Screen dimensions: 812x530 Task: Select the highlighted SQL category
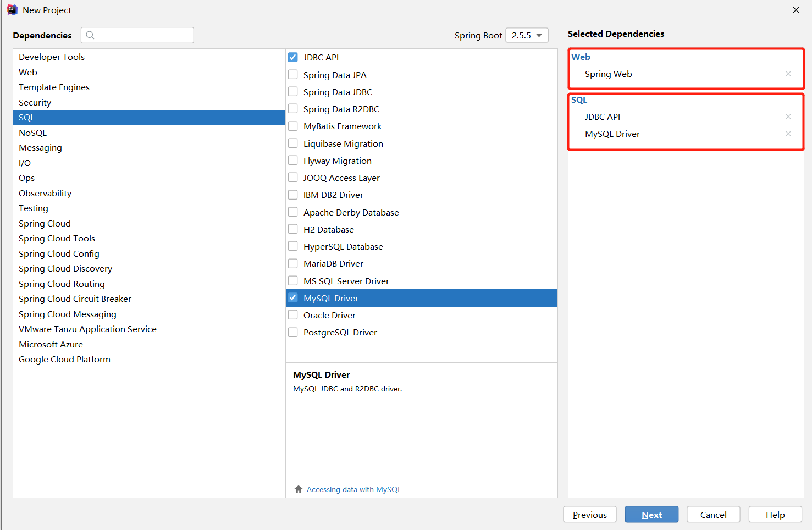point(149,117)
